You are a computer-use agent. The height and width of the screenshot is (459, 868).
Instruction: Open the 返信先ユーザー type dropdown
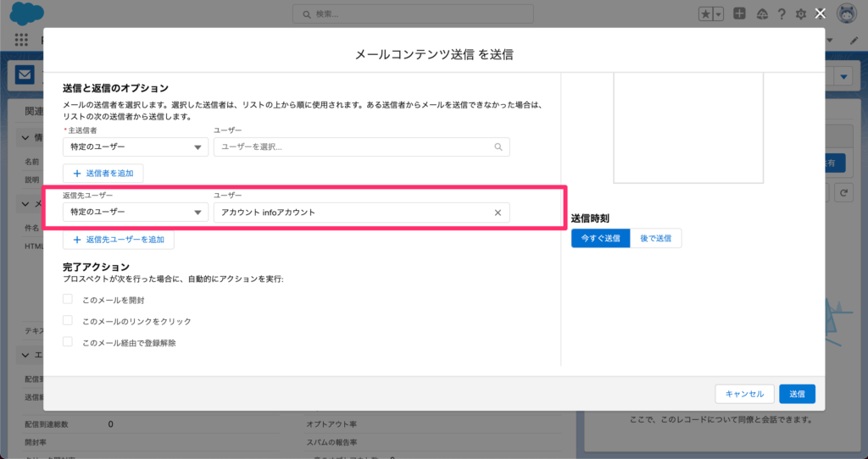136,213
